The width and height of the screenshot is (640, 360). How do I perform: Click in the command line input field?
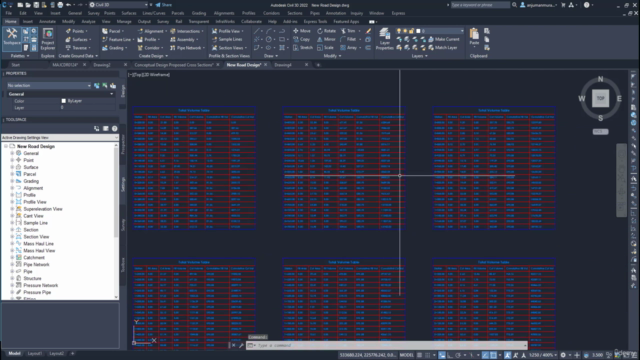click(388, 345)
